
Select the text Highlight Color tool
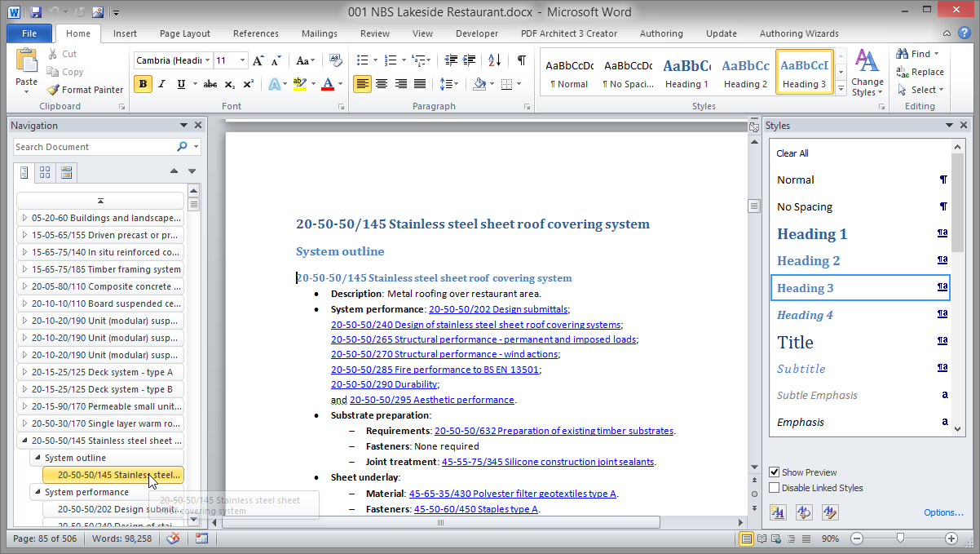point(302,84)
